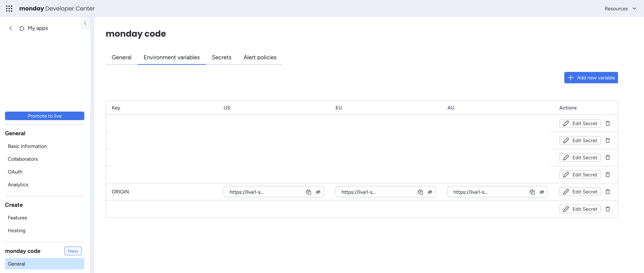Click Edit Secret for the ORIGIN row
The image size is (644, 273).
pyautogui.click(x=580, y=192)
